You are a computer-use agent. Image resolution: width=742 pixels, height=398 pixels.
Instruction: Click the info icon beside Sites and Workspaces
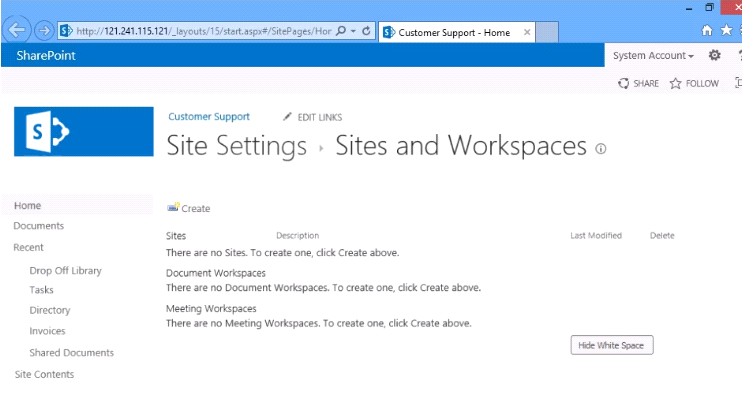tap(601, 149)
